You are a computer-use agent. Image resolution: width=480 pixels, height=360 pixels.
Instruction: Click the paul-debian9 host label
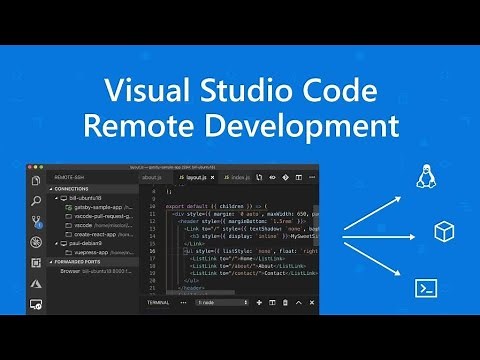[x=85, y=243]
